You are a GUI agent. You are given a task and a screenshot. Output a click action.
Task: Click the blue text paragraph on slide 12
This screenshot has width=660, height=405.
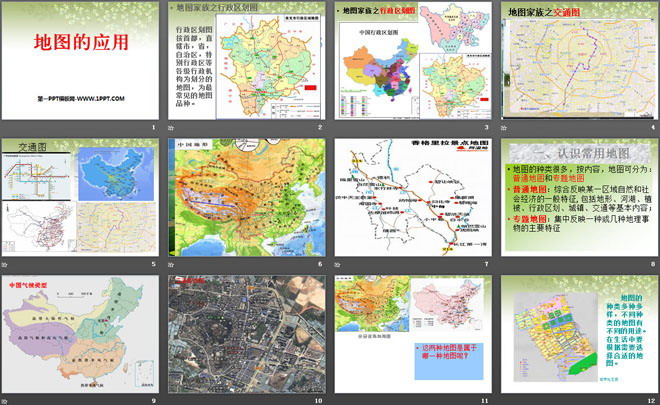[x=625, y=330]
